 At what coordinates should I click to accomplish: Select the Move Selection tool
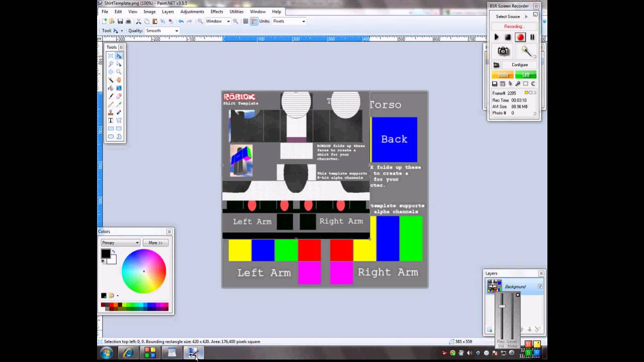pos(119,64)
